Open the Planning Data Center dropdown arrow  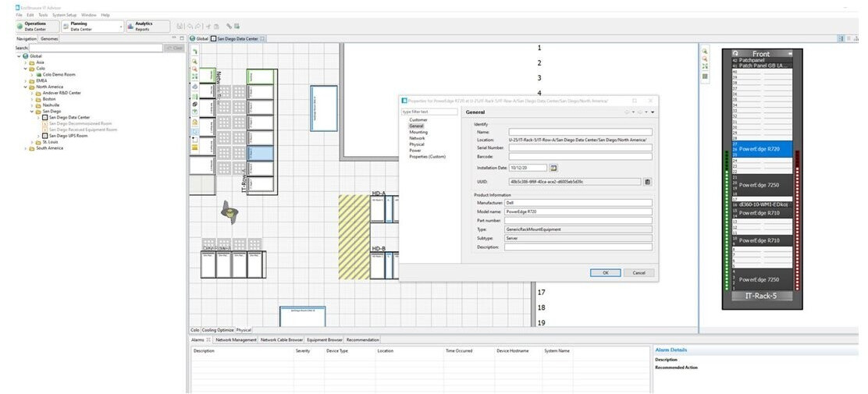(121, 27)
